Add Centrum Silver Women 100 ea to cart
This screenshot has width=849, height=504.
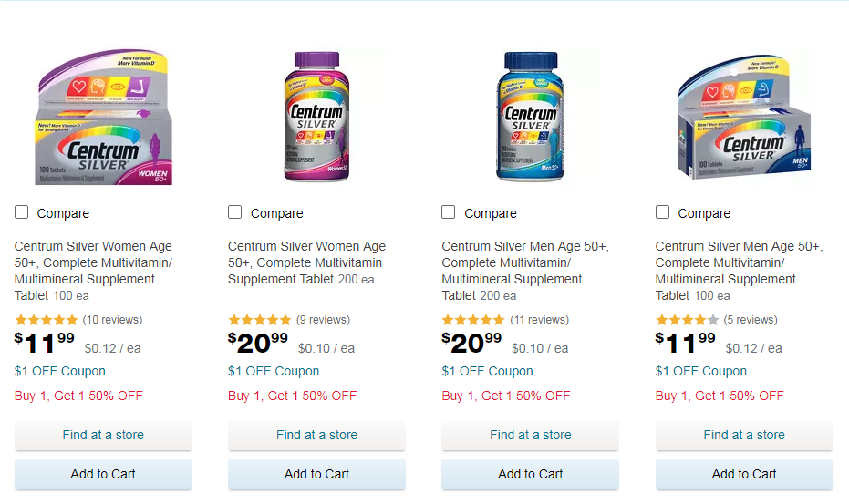pyautogui.click(x=103, y=474)
